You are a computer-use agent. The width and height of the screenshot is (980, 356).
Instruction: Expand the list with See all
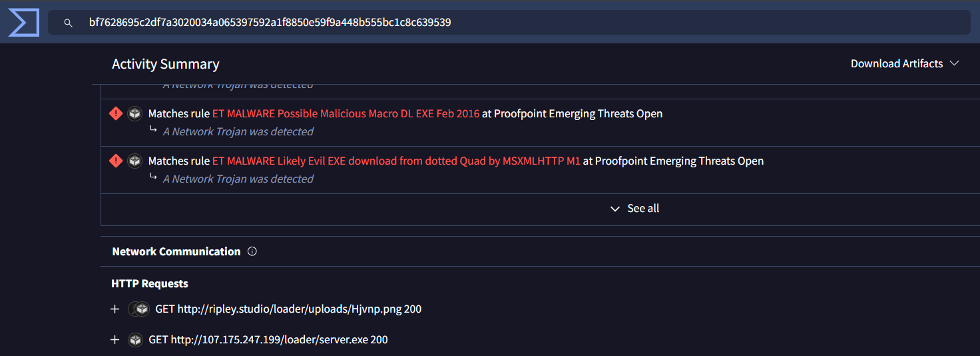[x=634, y=209]
